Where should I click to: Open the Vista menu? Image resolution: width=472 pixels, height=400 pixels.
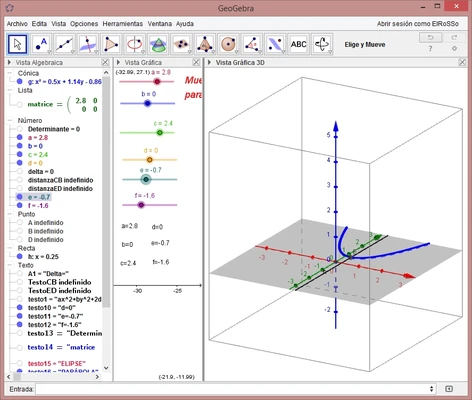(58, 24)
